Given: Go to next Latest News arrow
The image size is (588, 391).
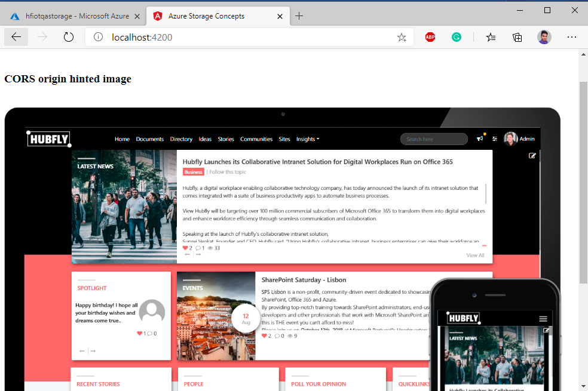Looking at the screenshot, I should tap(198, 254).
